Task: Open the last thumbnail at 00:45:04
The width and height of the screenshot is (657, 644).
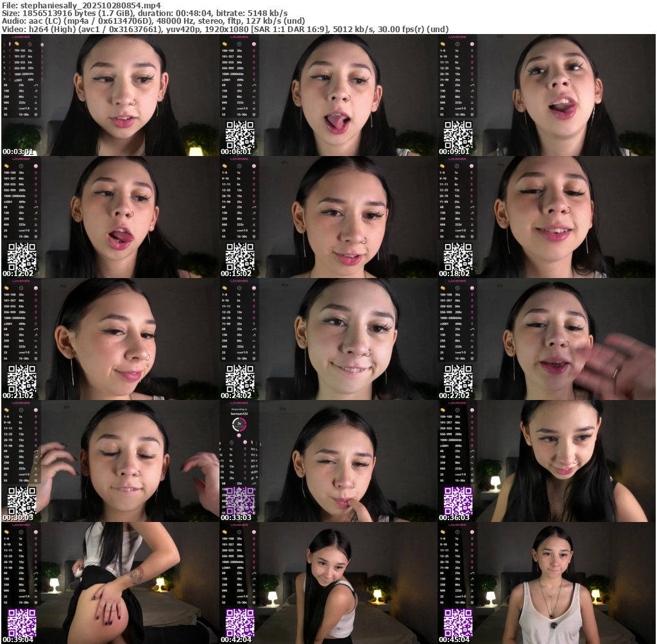Action: 547,583
